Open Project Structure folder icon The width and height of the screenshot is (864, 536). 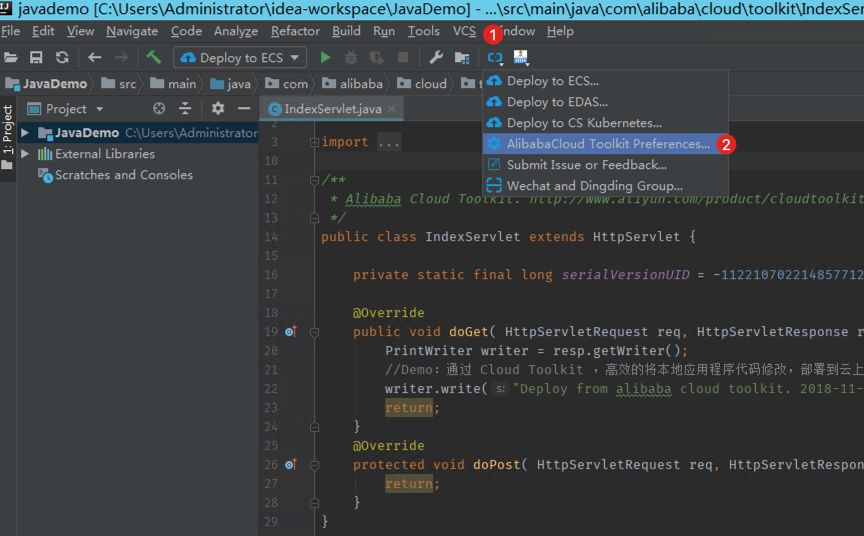[x=462, y=57]
